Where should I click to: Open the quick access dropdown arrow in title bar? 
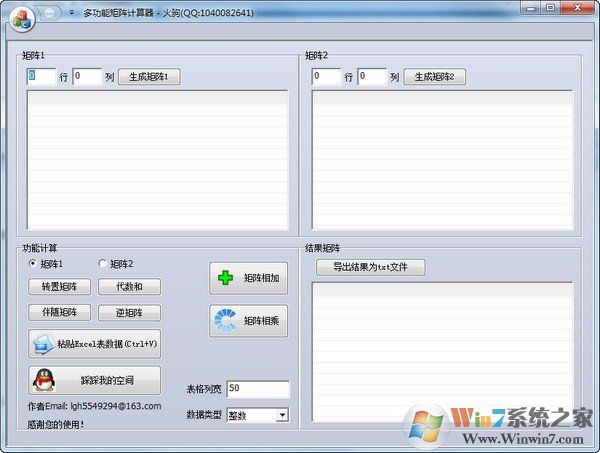click(x=71, y=13)
